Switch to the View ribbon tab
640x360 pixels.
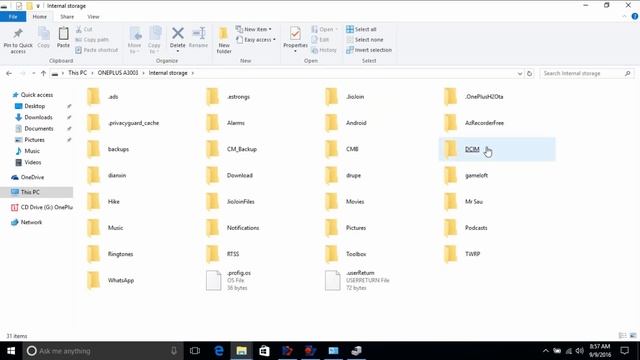[x=93, y=17]
